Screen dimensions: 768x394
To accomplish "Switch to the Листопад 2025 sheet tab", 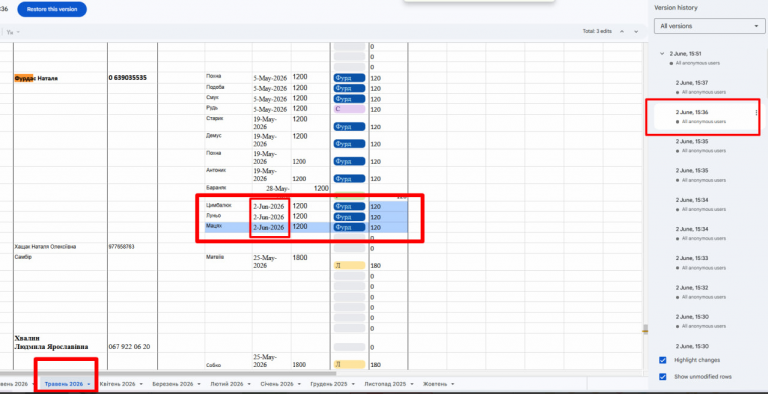I will point(385,384).
